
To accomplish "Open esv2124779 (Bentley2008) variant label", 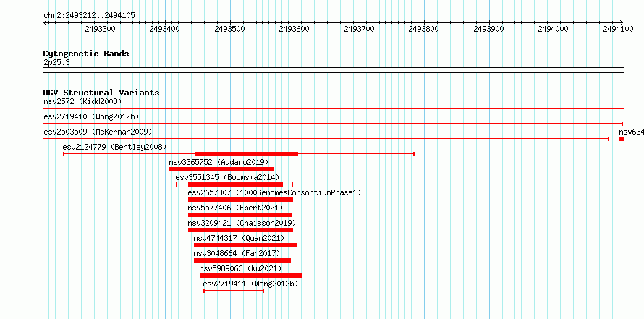I will tap(114, 147).
